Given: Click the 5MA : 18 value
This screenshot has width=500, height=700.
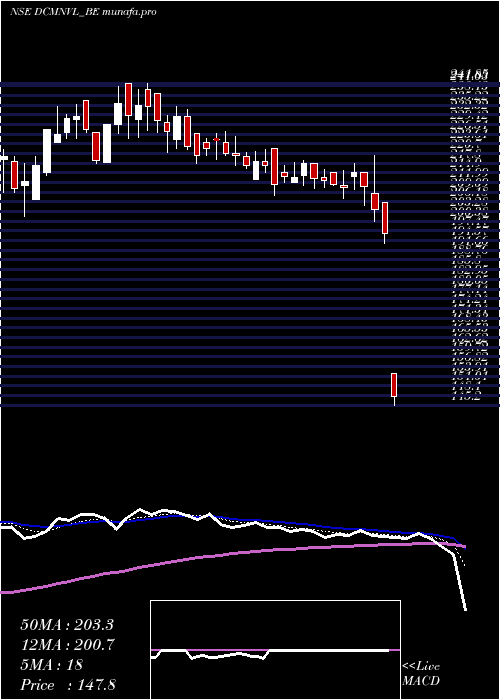Looking at the screenshot, I should click(x=51, y=665).
